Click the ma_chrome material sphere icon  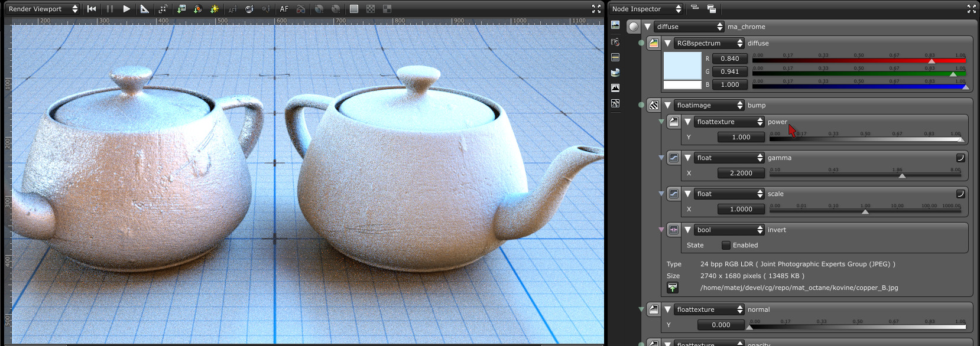(634, 27)
